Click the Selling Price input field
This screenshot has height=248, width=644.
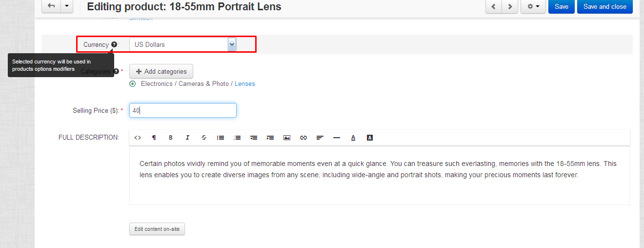pyautogui.click(x=183, y=110)
